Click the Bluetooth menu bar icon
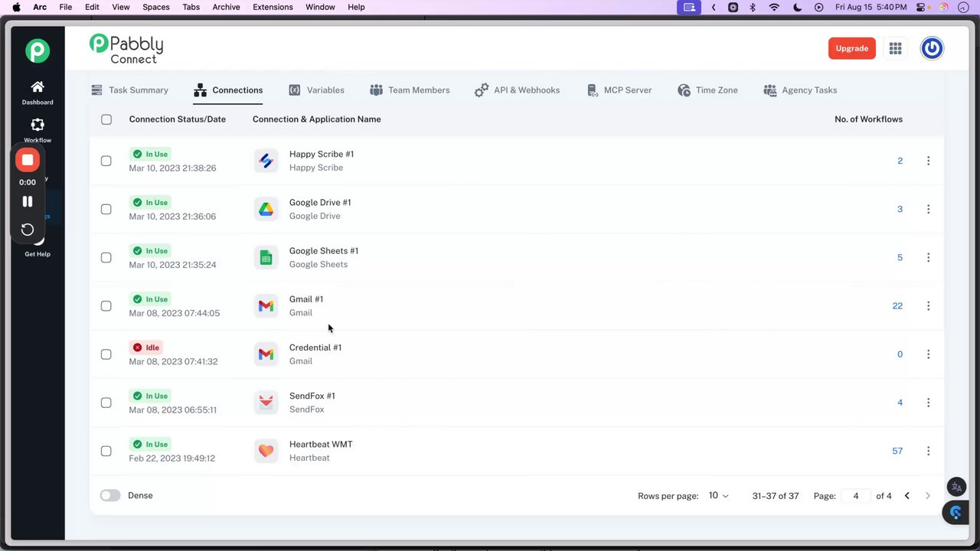The height and width of the screenshot is (551, 980). tap(752, 7)
